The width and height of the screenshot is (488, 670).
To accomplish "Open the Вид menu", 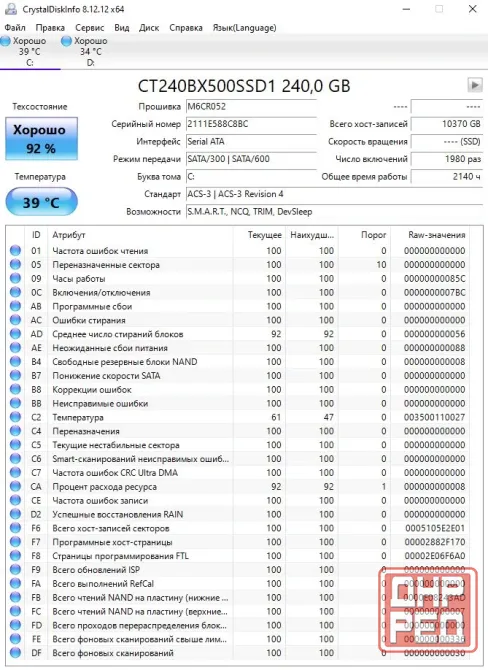I will [x=122, y=28].
